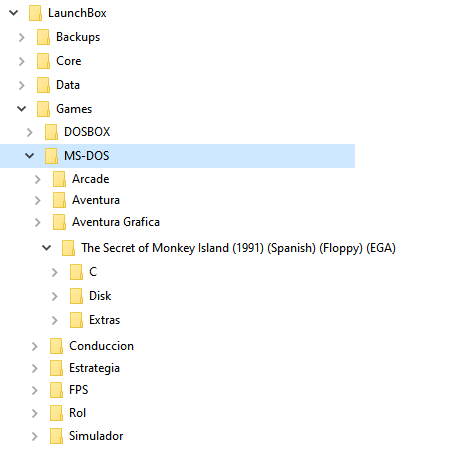This screenshot has height=452, width=463.
Task: Expand the Core folder chevron
Action: pos(22,61)
